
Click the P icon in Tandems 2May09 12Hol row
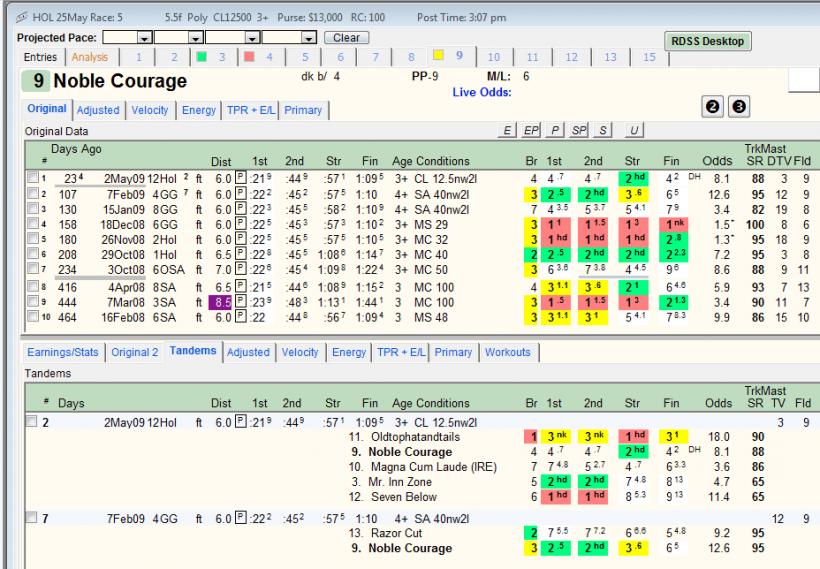pos(241,421)
